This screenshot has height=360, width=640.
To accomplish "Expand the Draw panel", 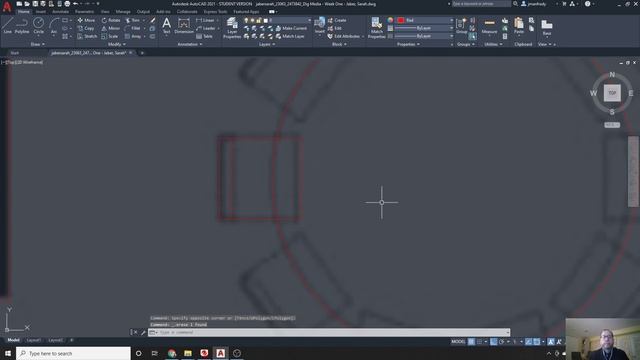I will [x=38, y=44].
